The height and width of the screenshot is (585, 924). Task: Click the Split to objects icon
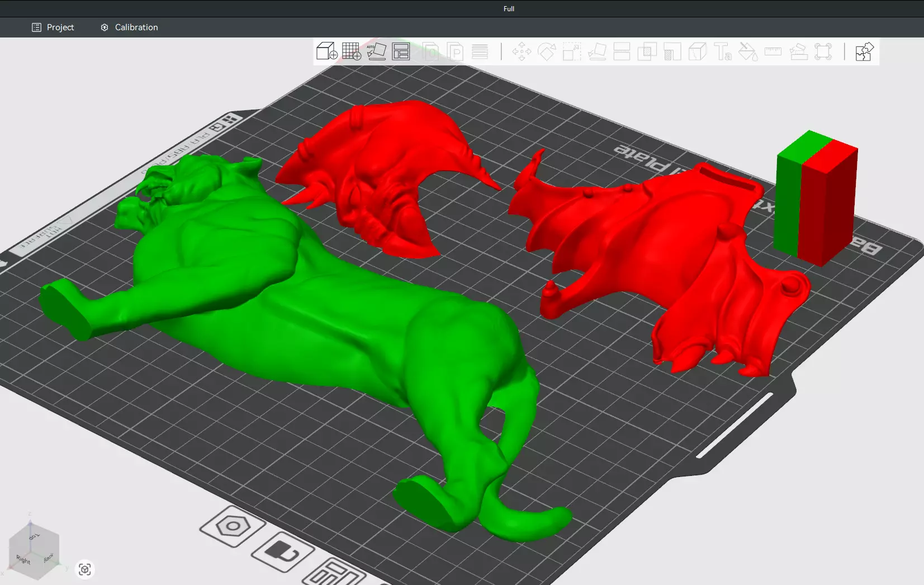430,51
